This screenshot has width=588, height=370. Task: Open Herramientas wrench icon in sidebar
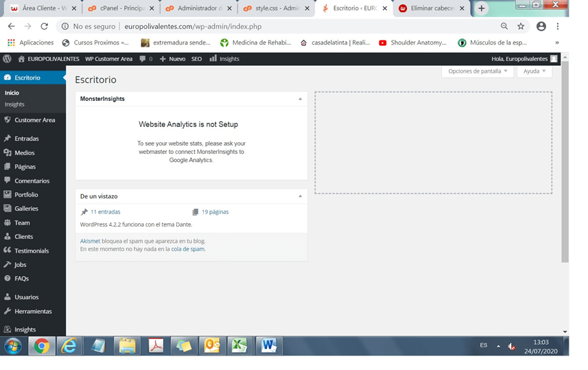7,311
